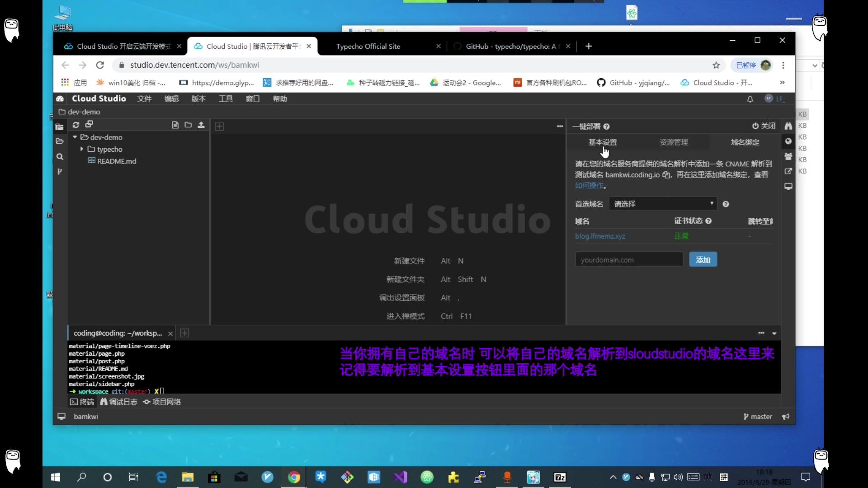Click the megaphone icon in status bar
868x488 pixels.
[786, 417]
